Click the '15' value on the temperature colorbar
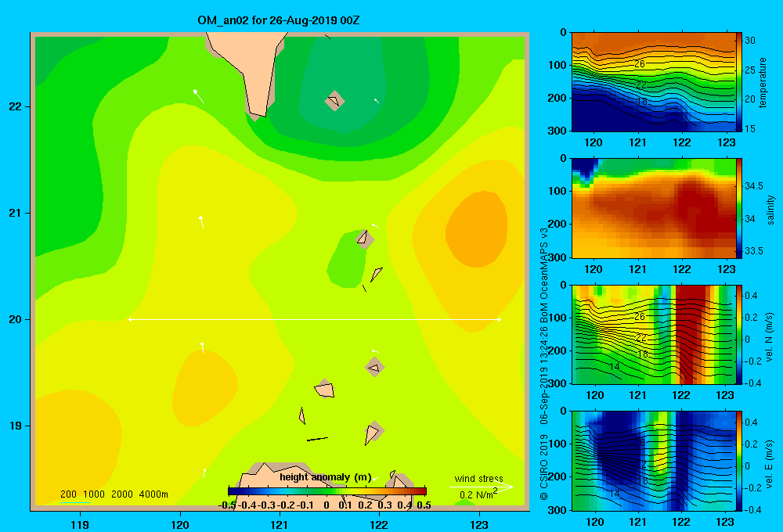The image size is (783, 532). pos(750,129)
